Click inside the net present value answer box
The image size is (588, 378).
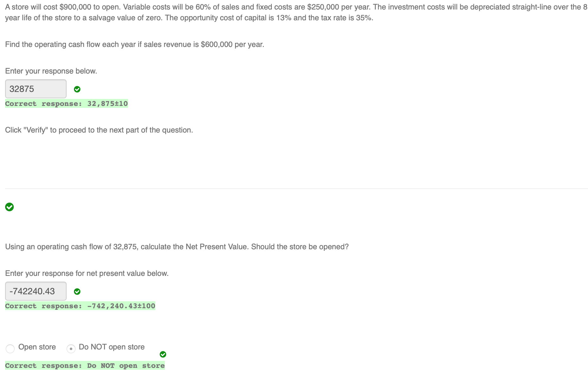tap(35, 291)
